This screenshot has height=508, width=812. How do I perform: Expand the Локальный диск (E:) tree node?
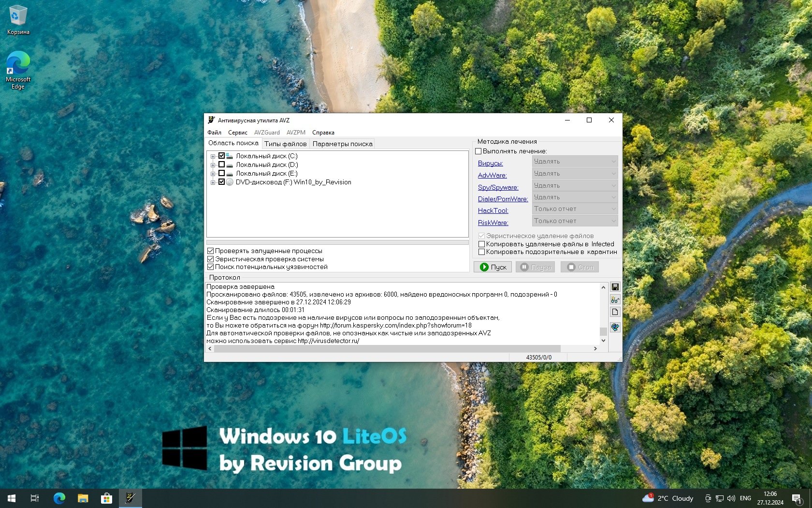(x=213, y=174)
